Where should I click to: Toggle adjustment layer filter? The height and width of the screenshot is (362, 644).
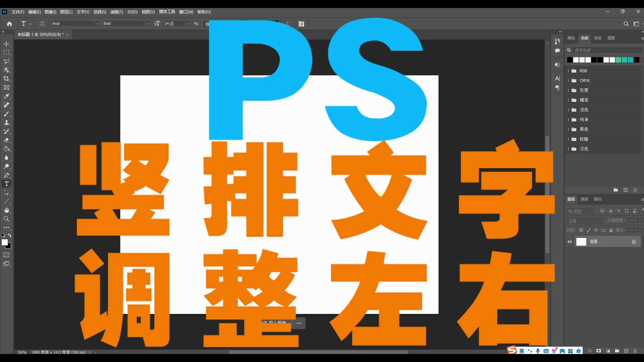pos(610,211)
